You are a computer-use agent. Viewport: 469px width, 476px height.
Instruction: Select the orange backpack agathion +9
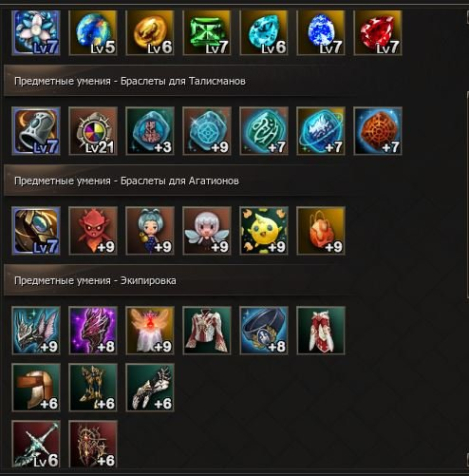pyautogui.click(x=321, y=231)
